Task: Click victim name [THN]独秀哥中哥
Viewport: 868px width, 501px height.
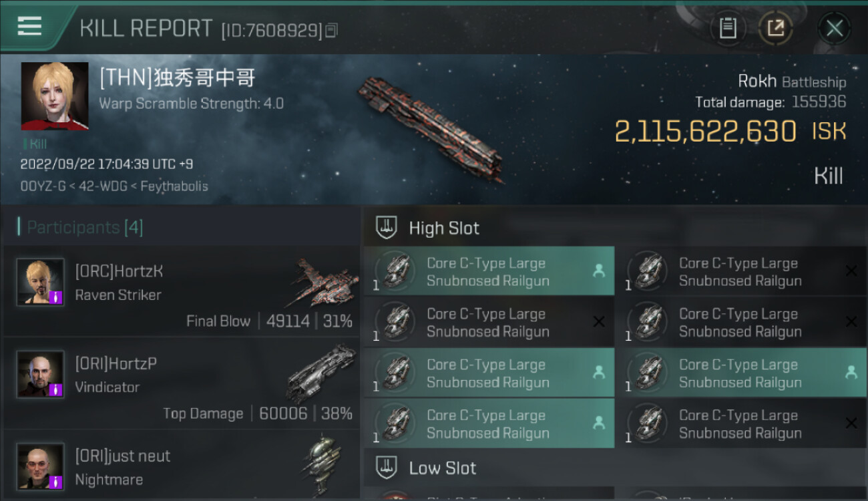Action: 177,78
